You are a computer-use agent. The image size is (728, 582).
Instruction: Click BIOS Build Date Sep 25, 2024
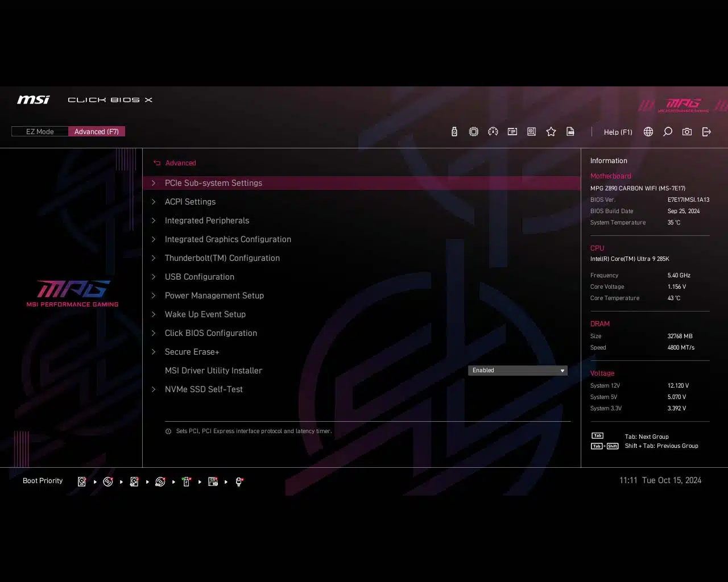[684, 211]
